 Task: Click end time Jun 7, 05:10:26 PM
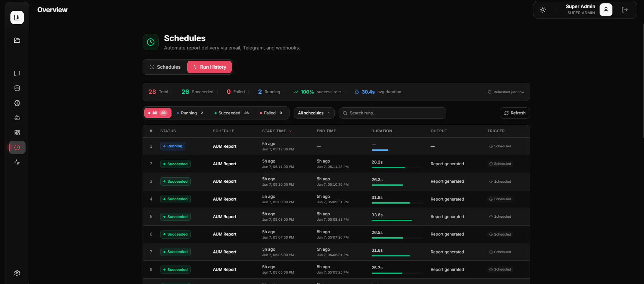(x=333, y=185)
